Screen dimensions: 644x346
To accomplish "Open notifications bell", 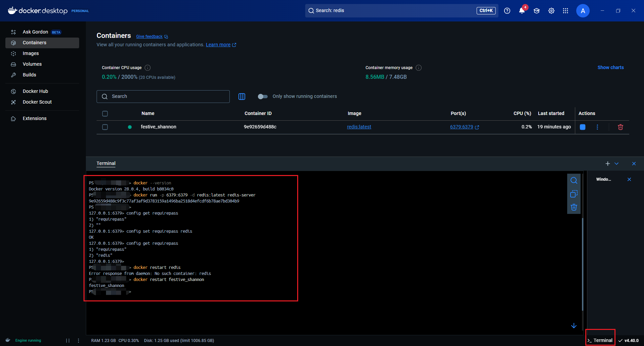I will pyautogui.click(x=522, y=11).
